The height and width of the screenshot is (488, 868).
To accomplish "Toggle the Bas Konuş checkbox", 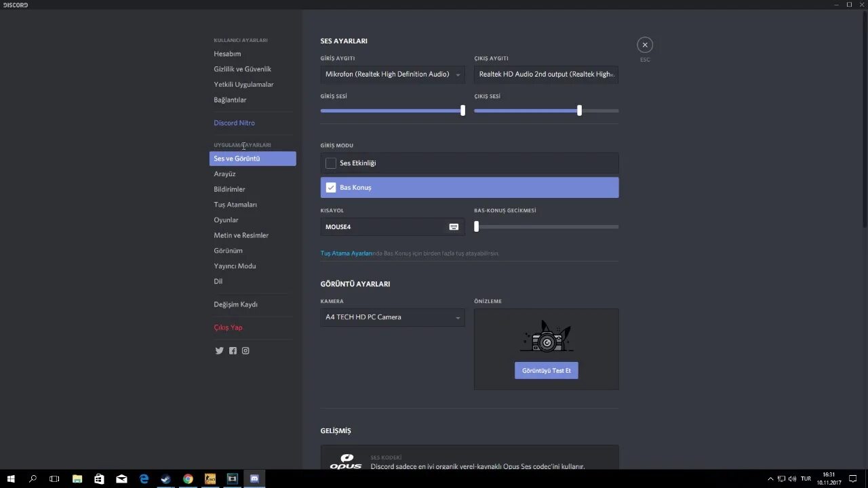I will (x=331, y=188).
